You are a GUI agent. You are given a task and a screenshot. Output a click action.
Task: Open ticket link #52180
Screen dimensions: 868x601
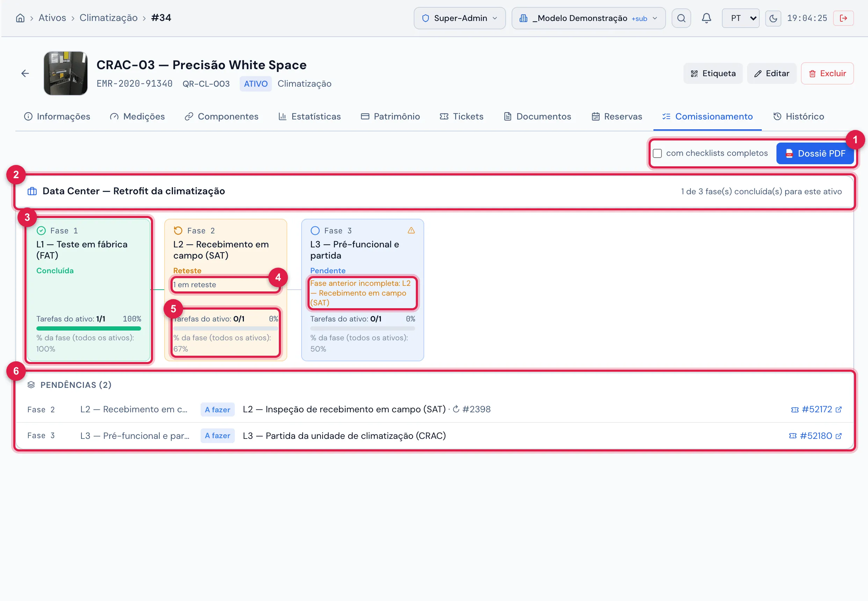[816, 436]
